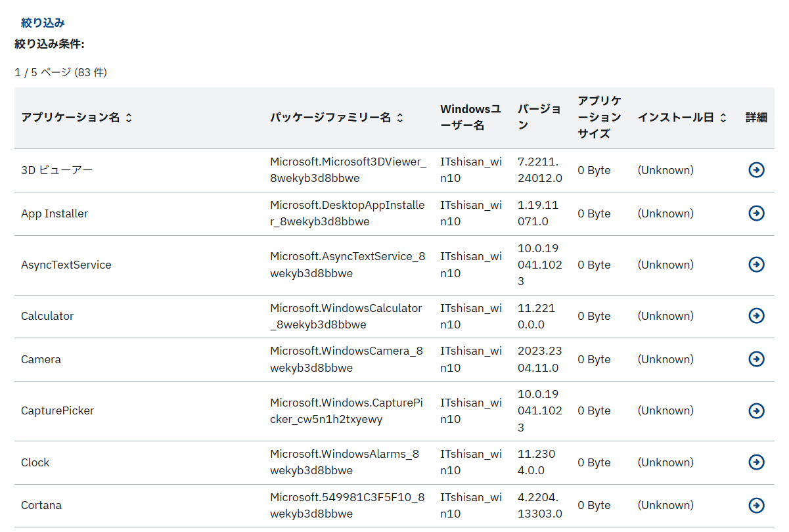Click 0 Byte size in Camera row

pos(594,359)
